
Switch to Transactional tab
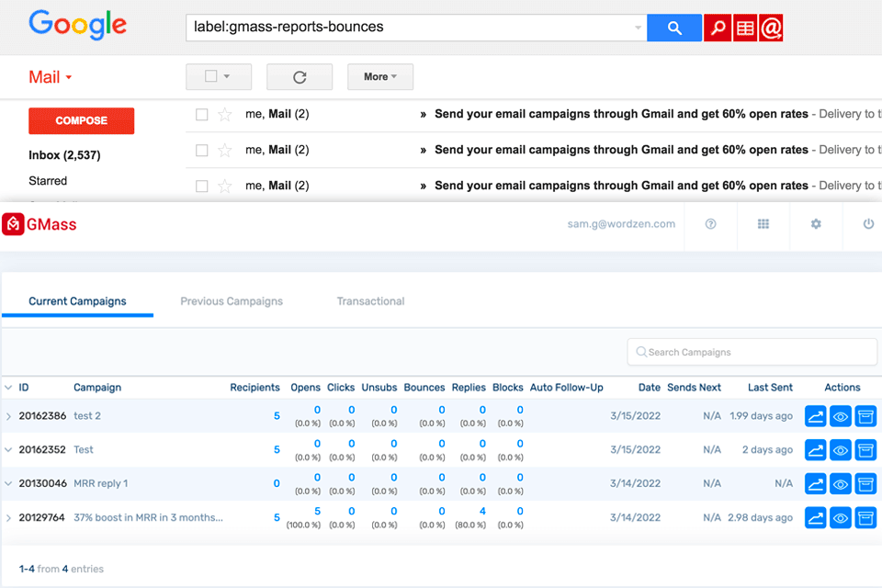tap(370, 301)
